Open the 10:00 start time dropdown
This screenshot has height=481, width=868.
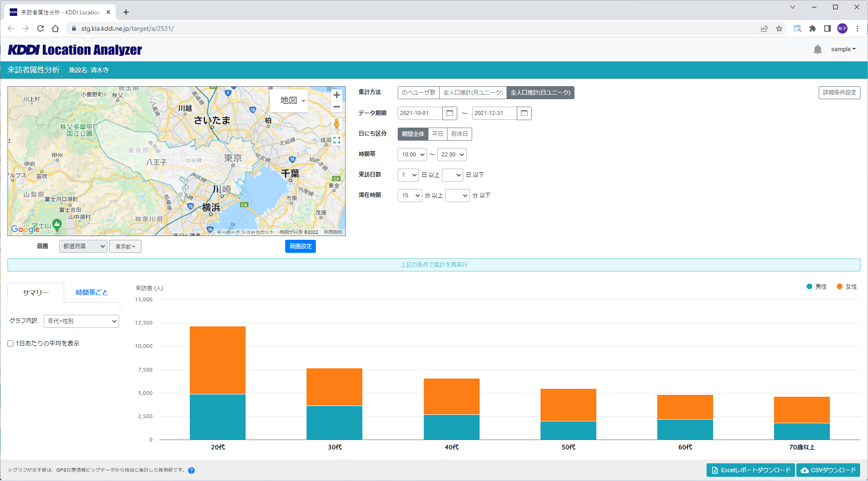click(412, 155)
